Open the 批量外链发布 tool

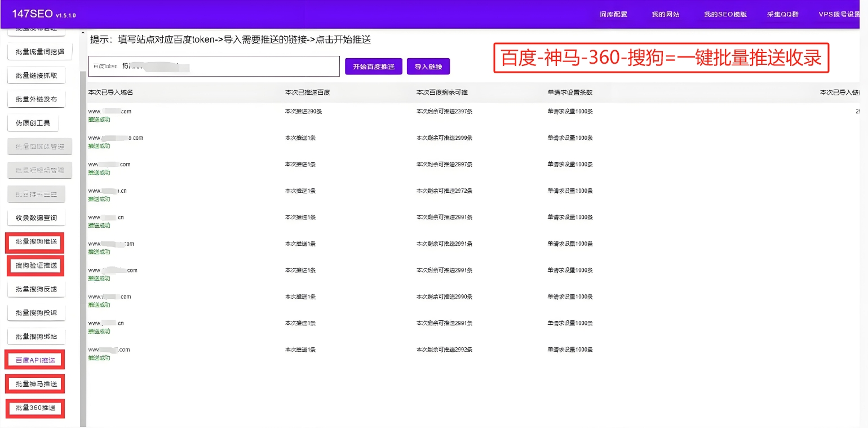(x=35, y=98)
